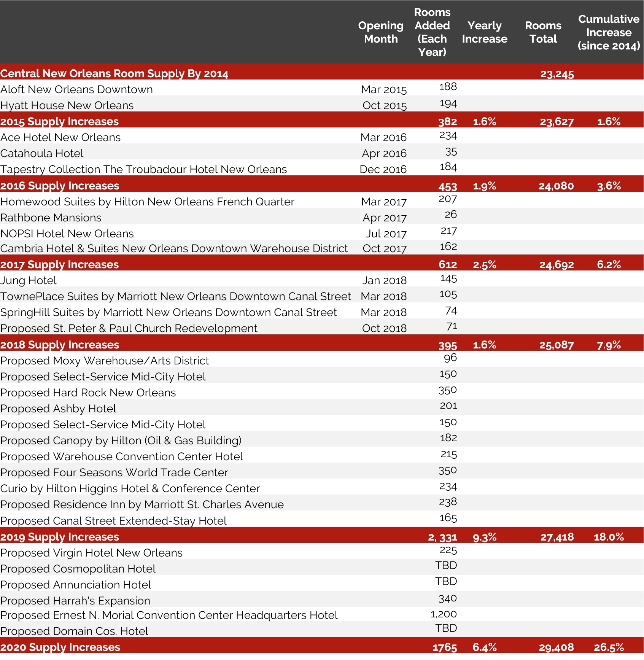Click the Jung Hotel entry
644x660 pixels.
(29, 281)
